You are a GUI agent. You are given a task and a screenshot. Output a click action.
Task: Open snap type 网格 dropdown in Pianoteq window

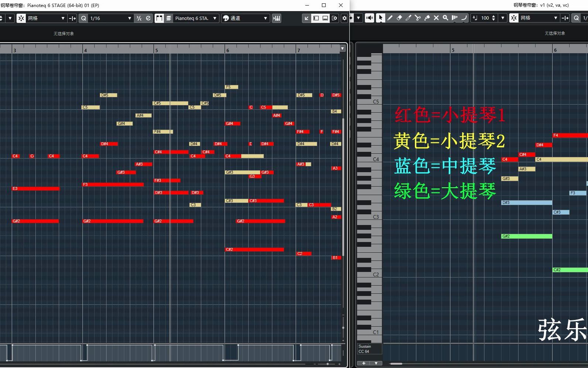click(x=46, y=18)
